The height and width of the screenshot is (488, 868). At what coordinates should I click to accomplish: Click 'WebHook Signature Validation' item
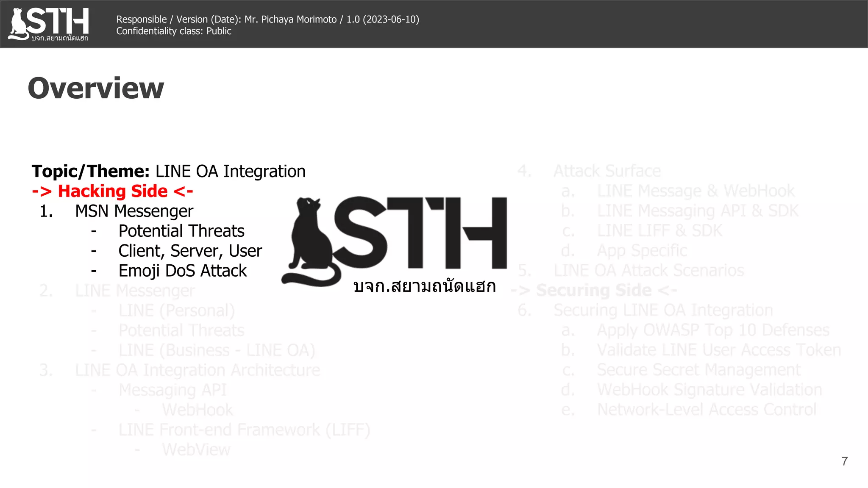[x=709, y=390]
